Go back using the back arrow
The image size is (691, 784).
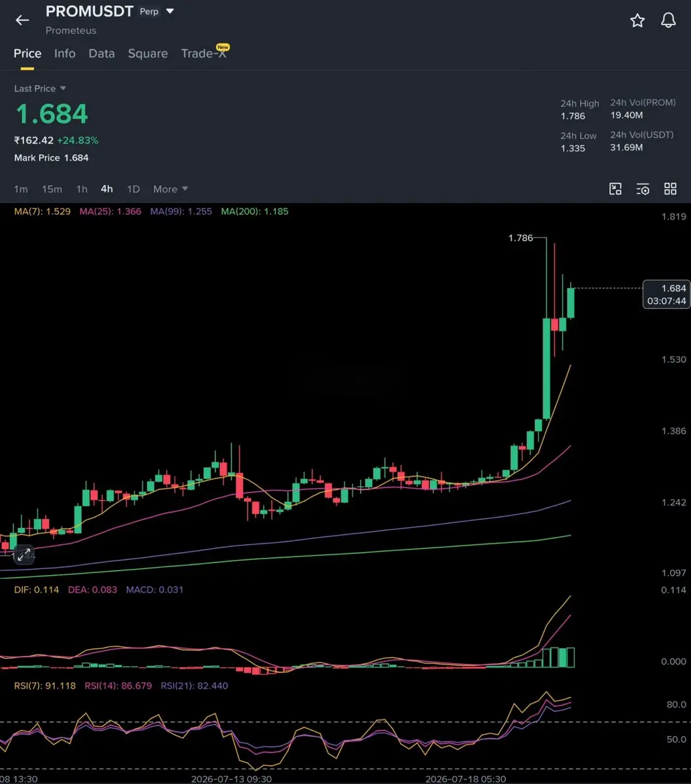tap(22, 20)
